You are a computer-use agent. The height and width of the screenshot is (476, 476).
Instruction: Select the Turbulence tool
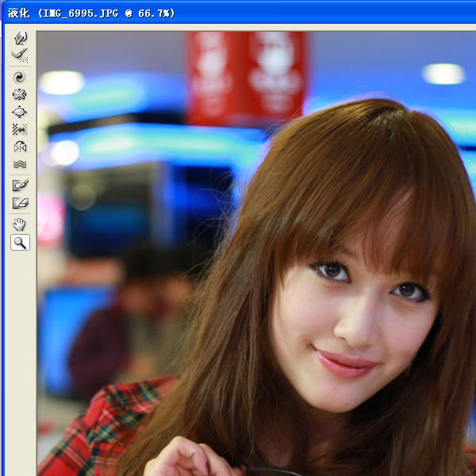point(20,164)
